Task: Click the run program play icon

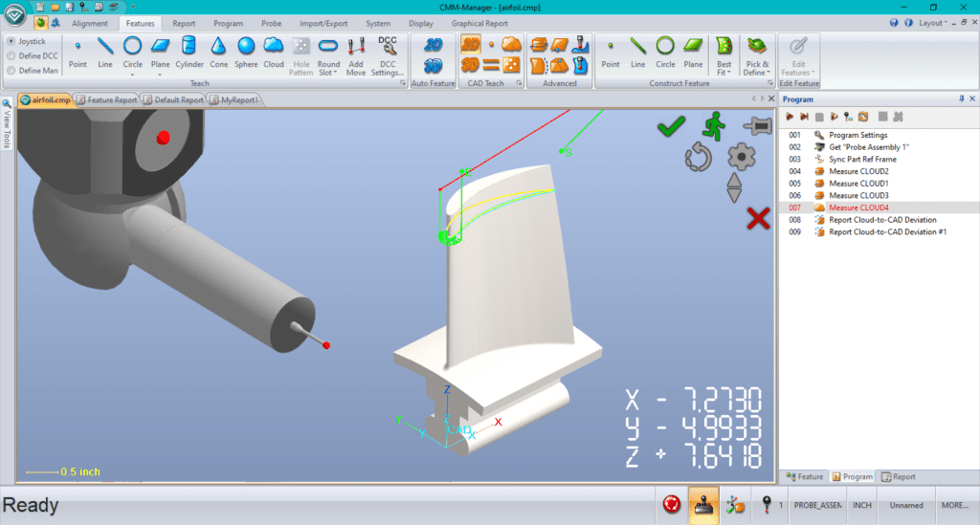Action: coord(790,117)
